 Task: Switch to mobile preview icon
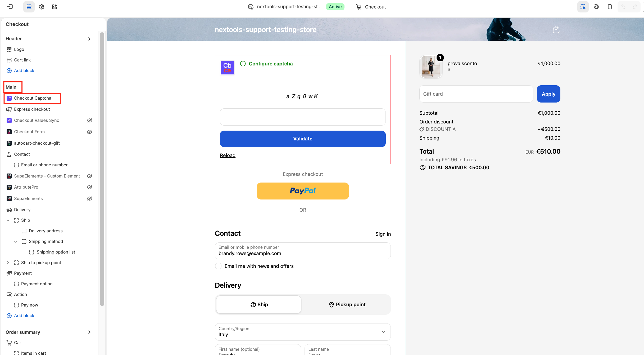tap(610, 7)
